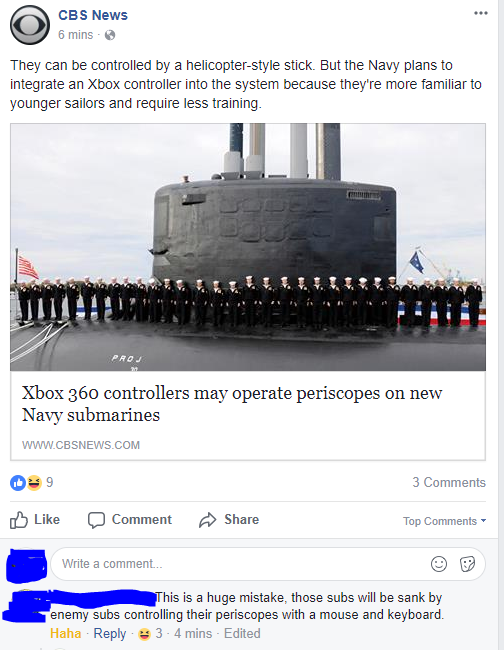Click the blue thumbs-up reaction icon
The height and width of the screenshot is (650, 504).
point(18,483)
